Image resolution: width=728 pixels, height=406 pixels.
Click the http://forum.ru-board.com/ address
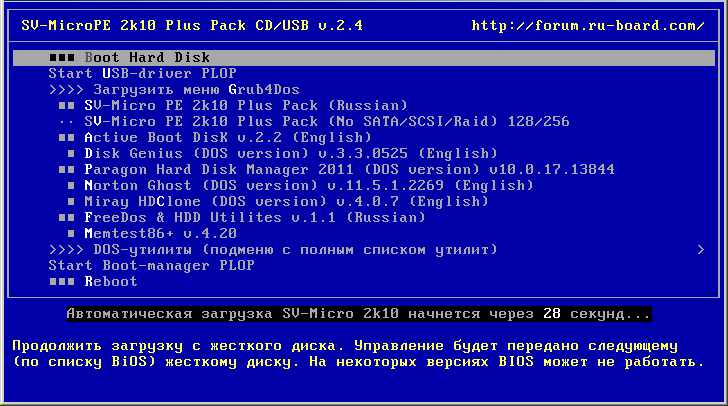click(588, 25)
